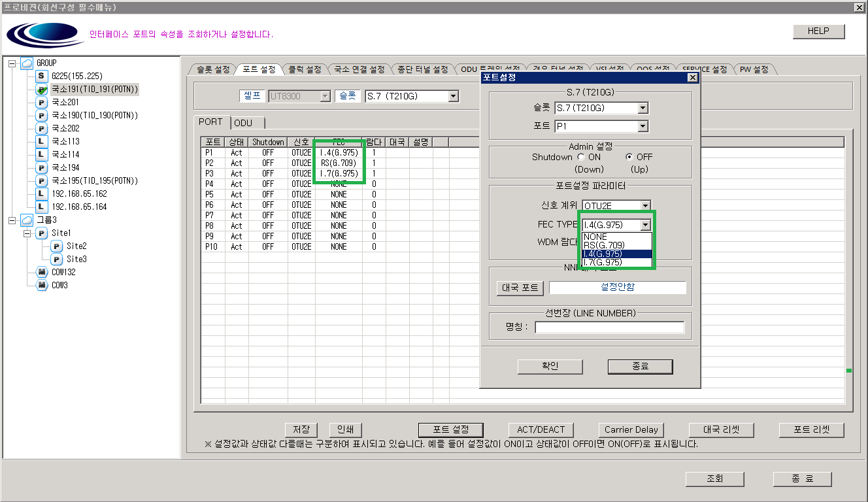Image resolution: width=868 pixels, height=502 pixels.
Task: Collapse the GROUP tree node
Action: click(12, 63)
